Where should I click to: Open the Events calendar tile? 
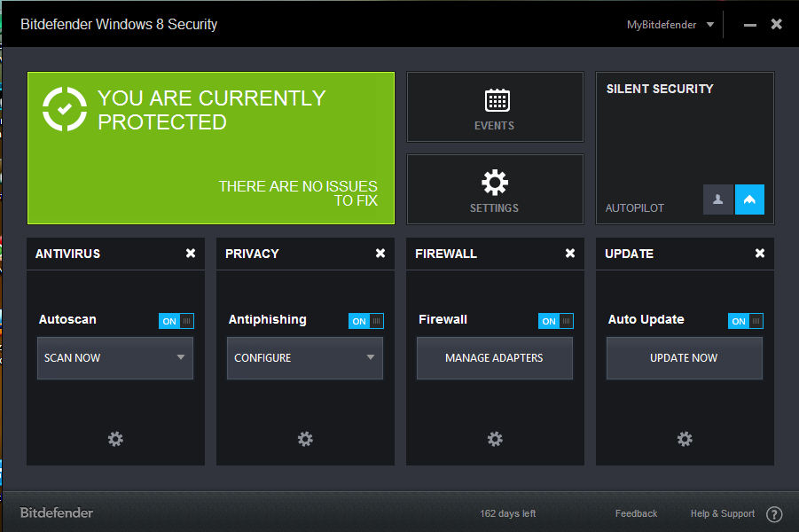[x=495, y=106]
